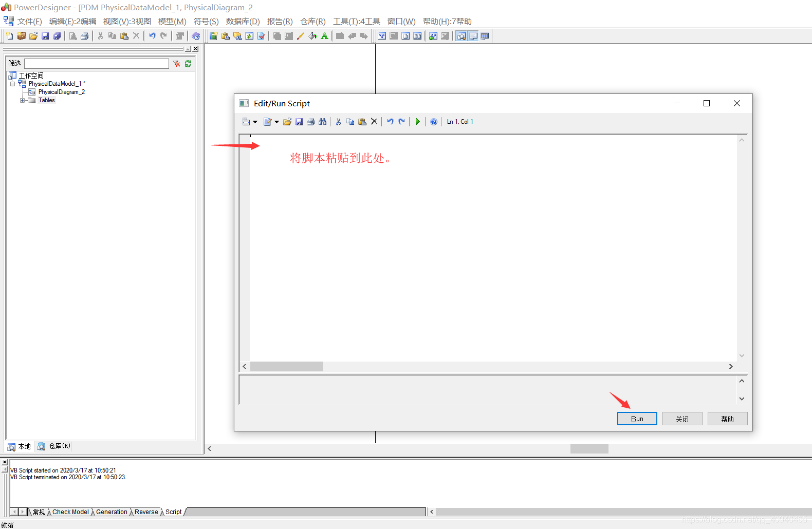Open a file from main toolbar
812x529 pixels.
33,36
